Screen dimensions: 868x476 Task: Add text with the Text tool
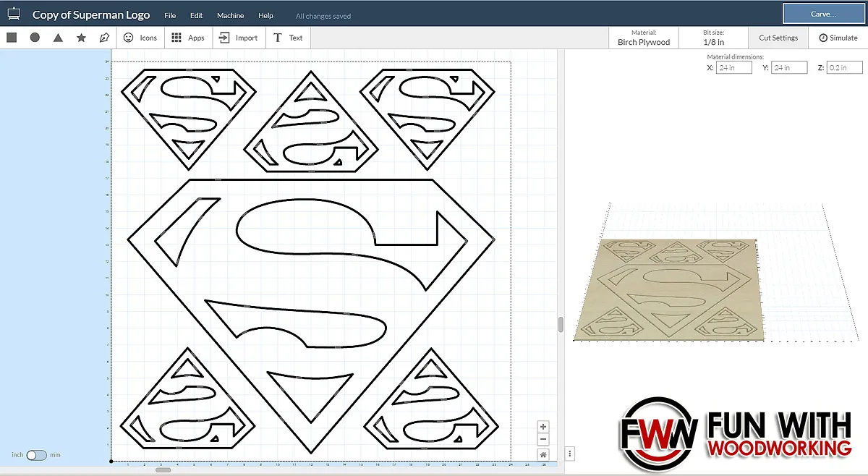coord(289,38)
